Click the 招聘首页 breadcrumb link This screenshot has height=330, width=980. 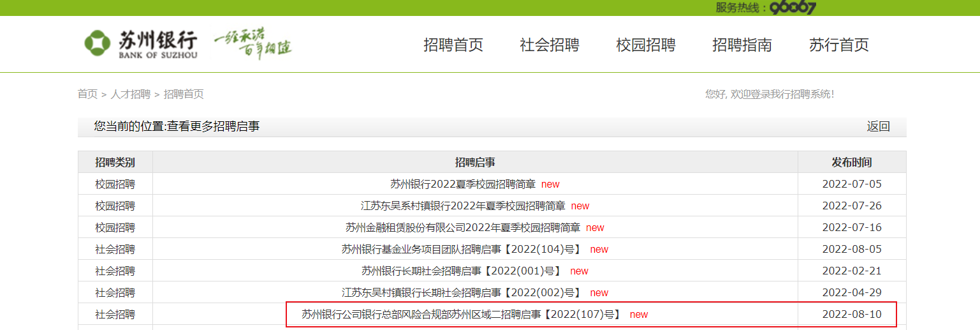(184, 94)
